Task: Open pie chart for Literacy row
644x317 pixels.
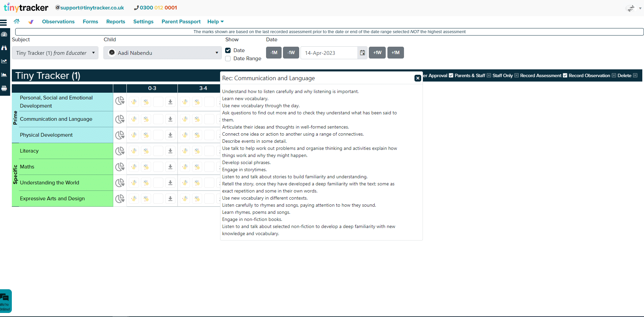Action: click(120, 151)
